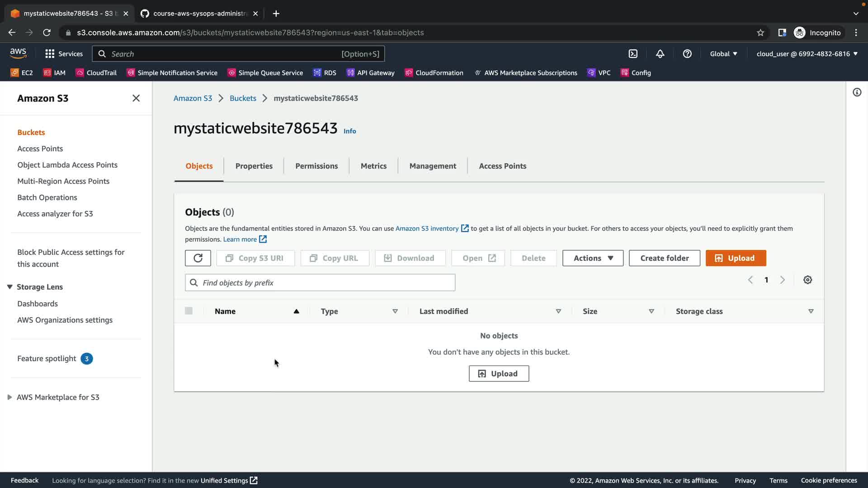Click the notifications bell icon

coord(660,54)
